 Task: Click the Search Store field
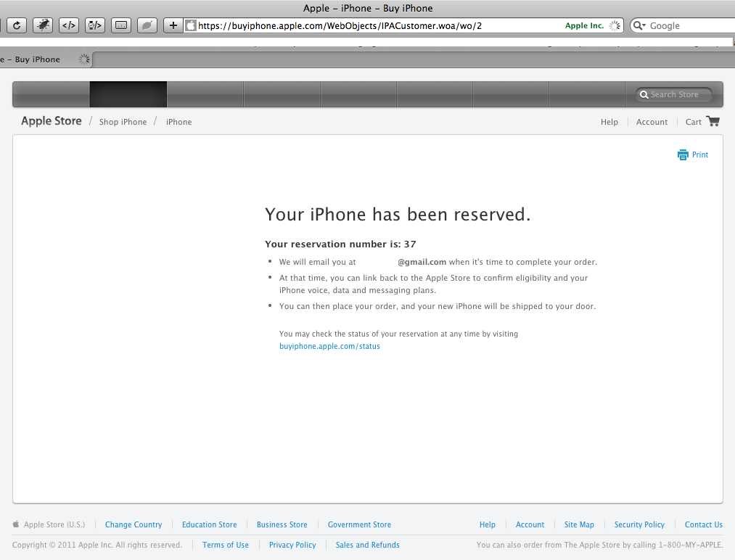pyautogui.click(x=674, y=94)
